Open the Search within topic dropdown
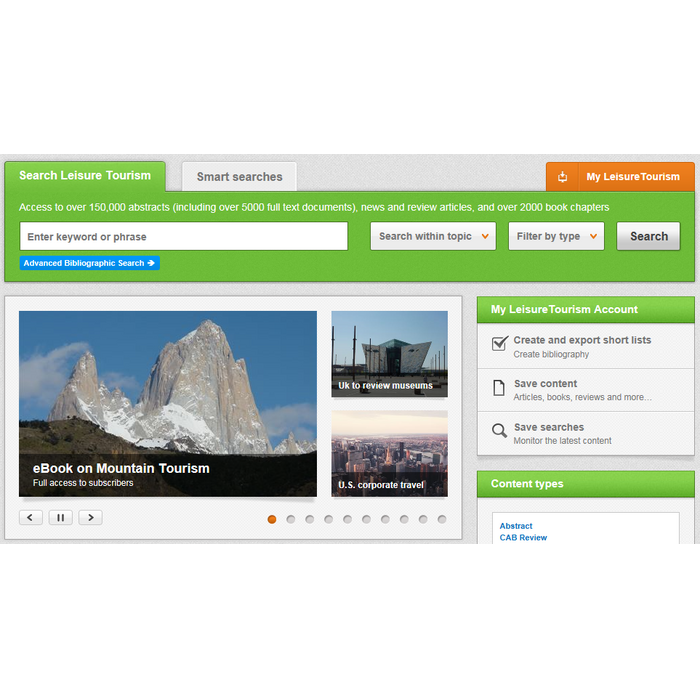 (x=433, y=237)
